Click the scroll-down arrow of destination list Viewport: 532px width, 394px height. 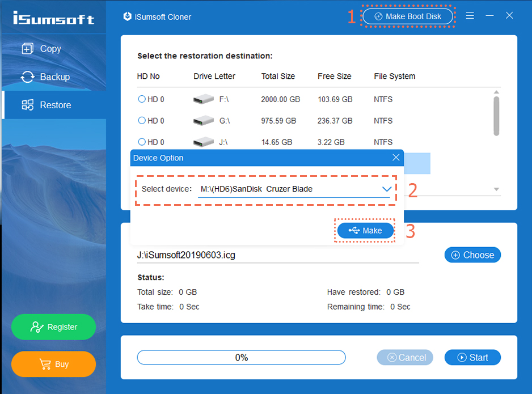pos(496,189)
